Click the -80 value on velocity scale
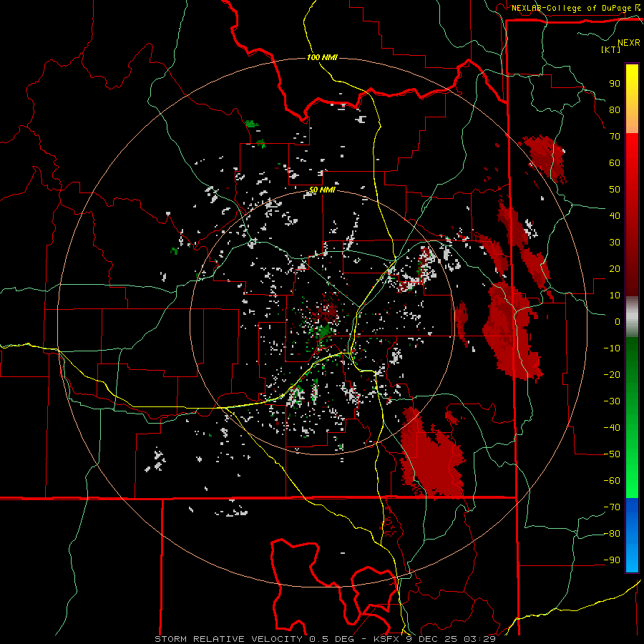 (612, 534)
